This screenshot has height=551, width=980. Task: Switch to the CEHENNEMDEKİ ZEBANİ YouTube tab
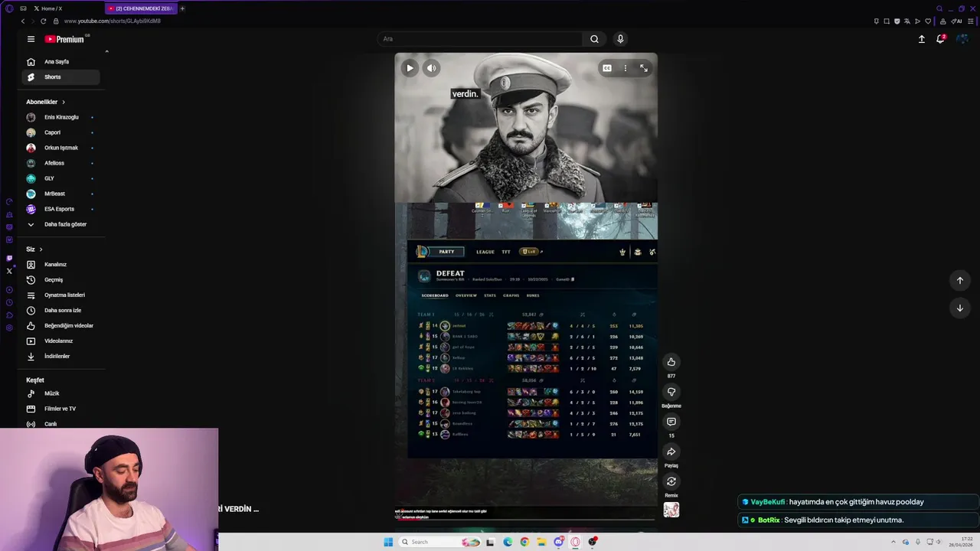pyautogui.click(x=139, y=8)
